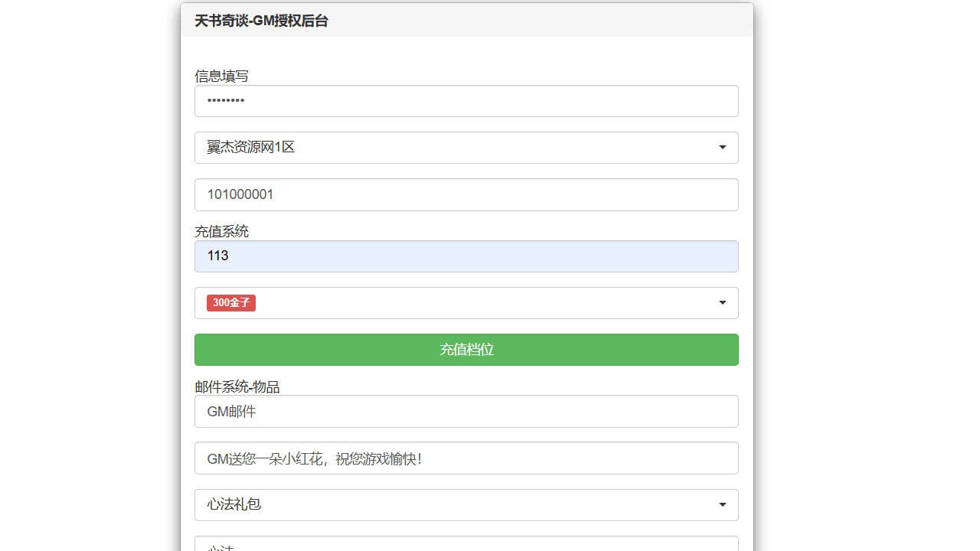The image size is (980, 551).
Task: Click the gray panel header bar
Action: [x=536, y=21]
